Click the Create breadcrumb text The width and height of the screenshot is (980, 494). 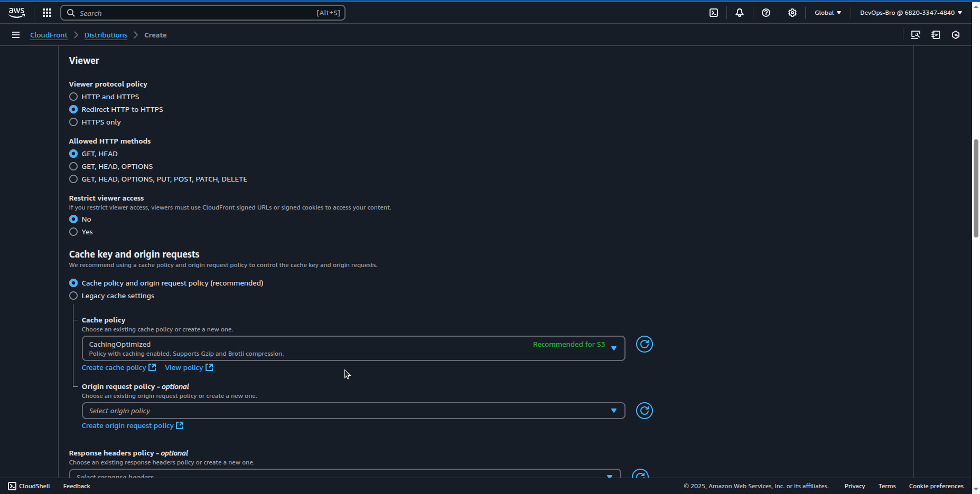155,35
